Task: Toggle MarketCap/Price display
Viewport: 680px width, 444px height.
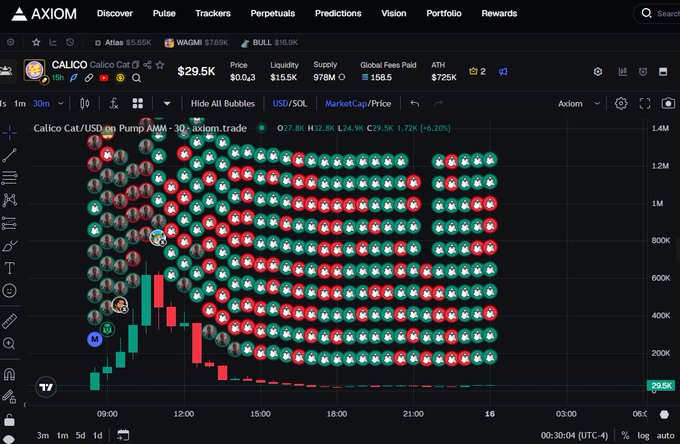Action: pos(358,104)
